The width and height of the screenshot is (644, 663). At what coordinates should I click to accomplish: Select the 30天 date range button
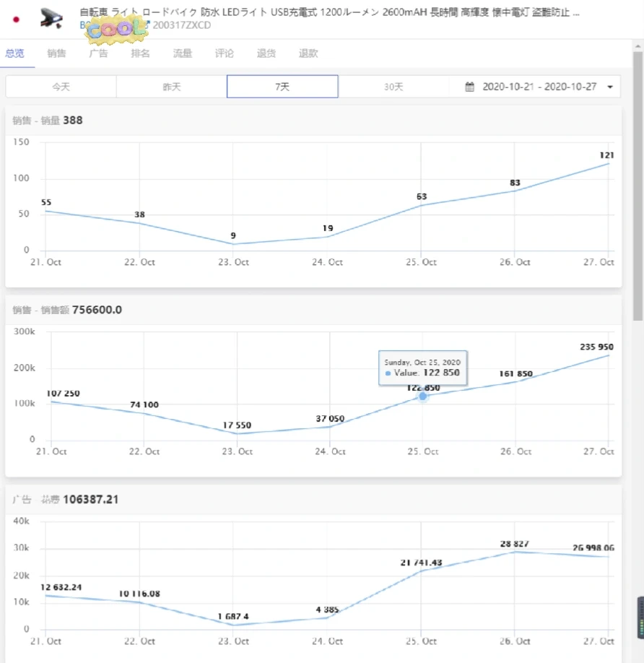[x=393, y=87]
